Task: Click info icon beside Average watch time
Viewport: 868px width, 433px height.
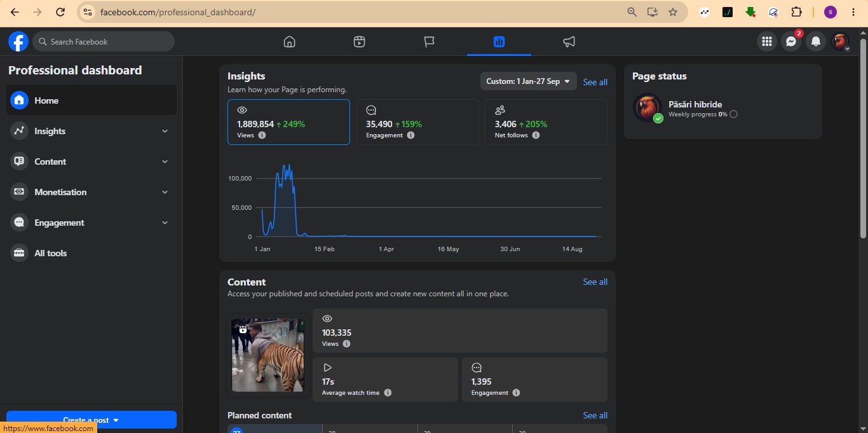Action: point(388,393)
